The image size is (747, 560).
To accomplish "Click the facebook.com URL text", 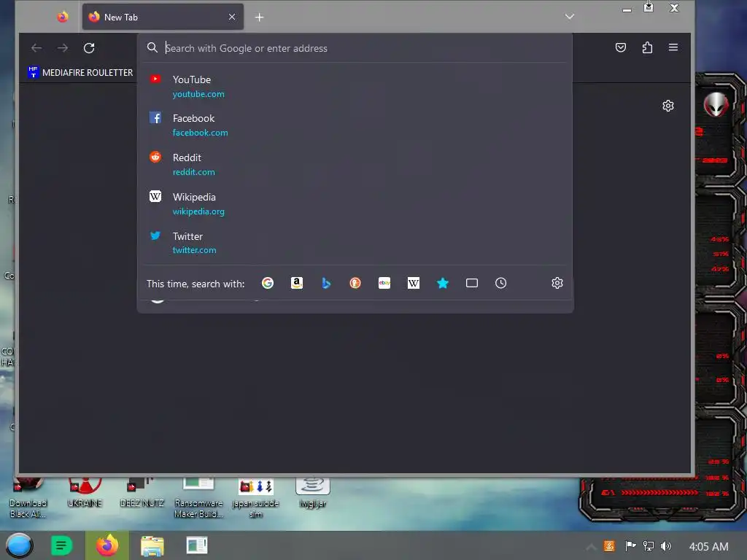I will point(200,133).
